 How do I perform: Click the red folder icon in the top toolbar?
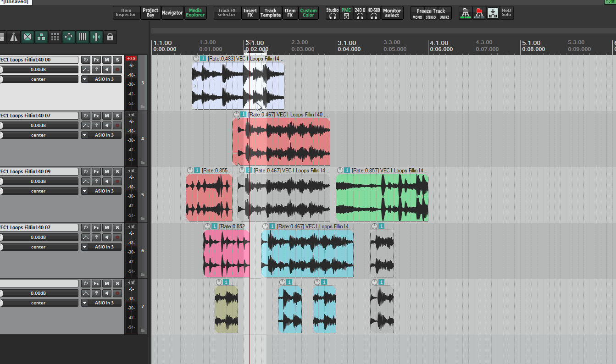coord(479,13)
